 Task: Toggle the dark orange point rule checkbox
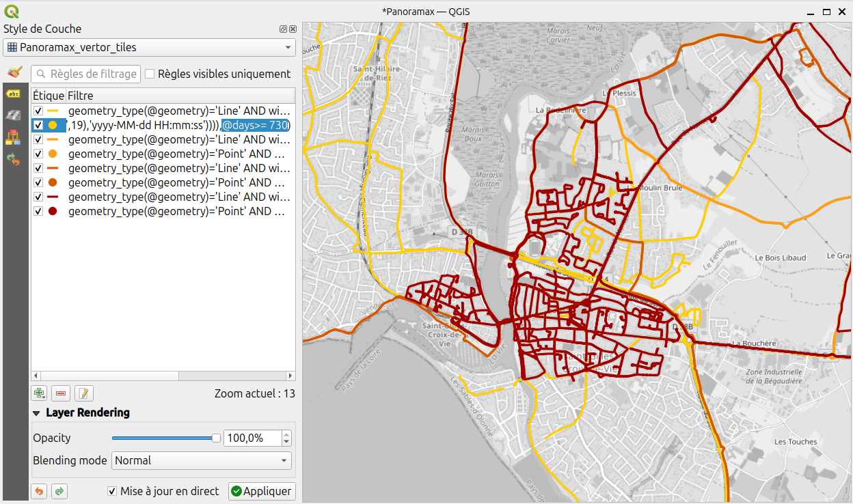38,182
